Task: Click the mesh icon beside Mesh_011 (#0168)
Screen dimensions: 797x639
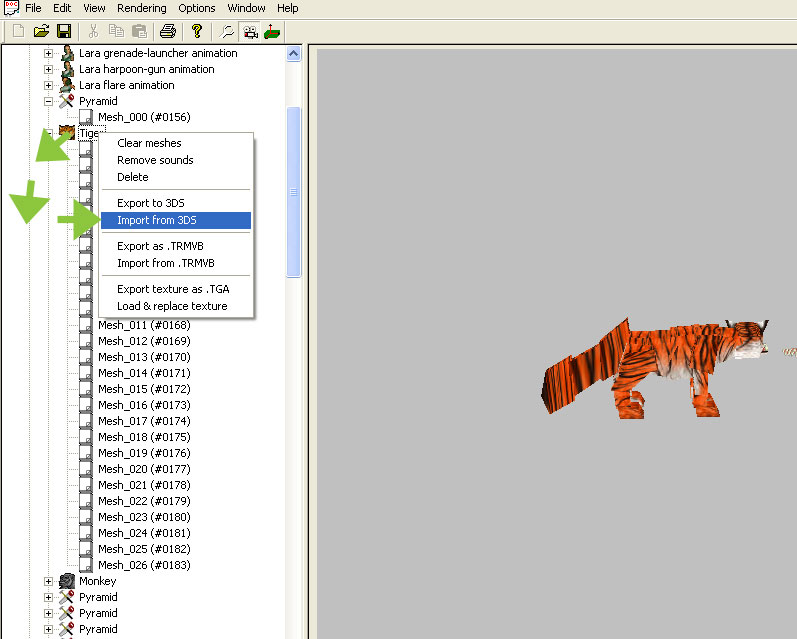Action: coord(85,325)
